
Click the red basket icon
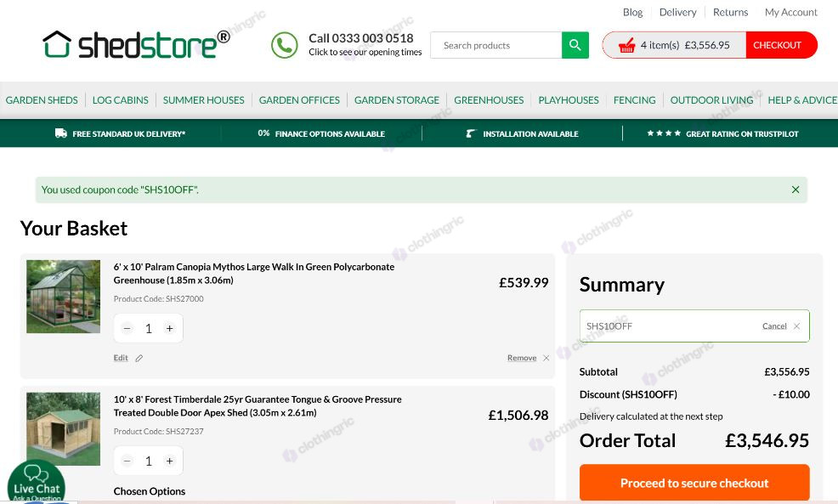(626, 45)
